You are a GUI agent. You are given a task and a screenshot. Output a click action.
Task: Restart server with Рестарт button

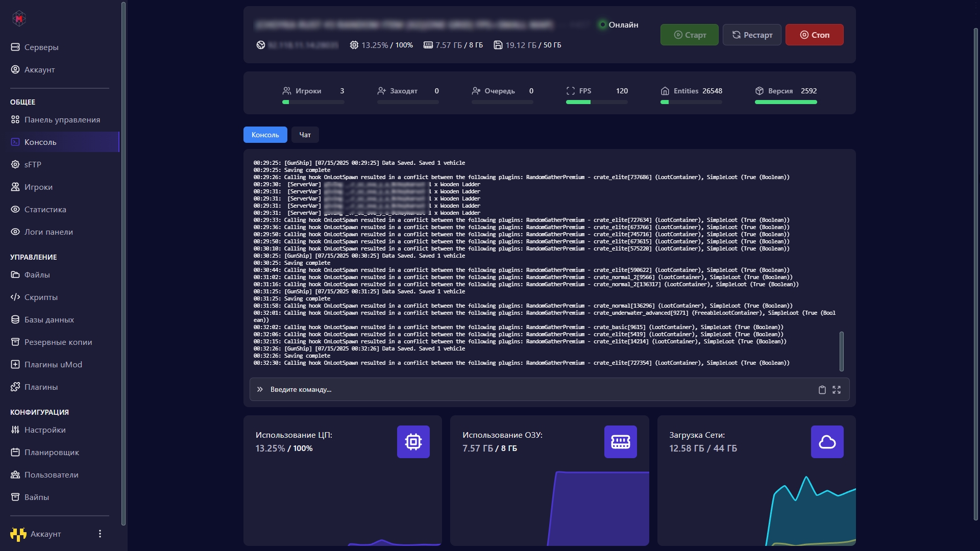pyautogui.click(x=752, y=35)
